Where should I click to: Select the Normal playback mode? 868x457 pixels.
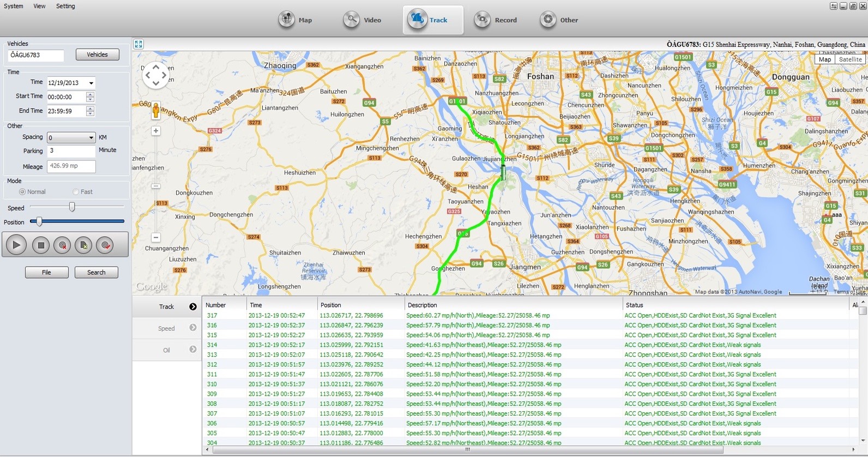tap(22, 192)
